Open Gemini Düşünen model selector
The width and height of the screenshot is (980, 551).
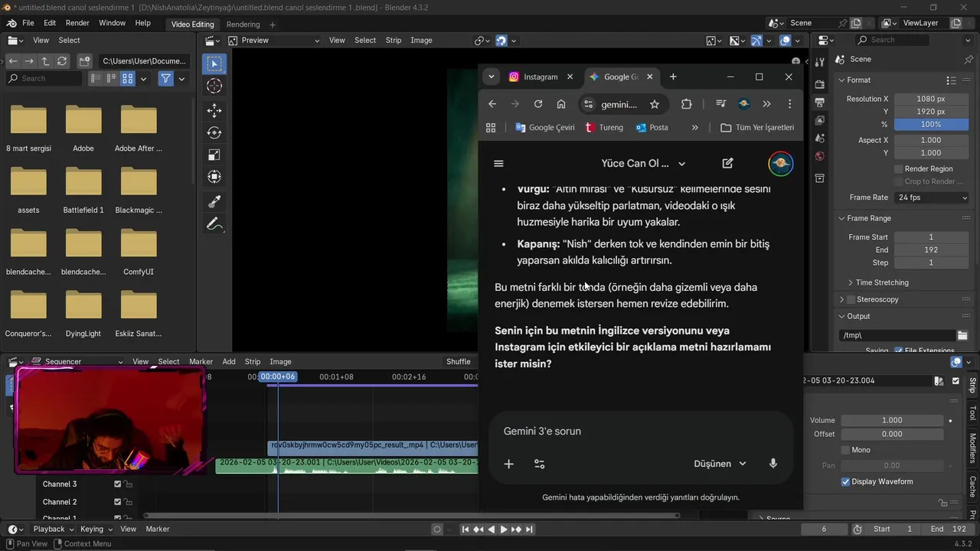(x=720, y=464)
